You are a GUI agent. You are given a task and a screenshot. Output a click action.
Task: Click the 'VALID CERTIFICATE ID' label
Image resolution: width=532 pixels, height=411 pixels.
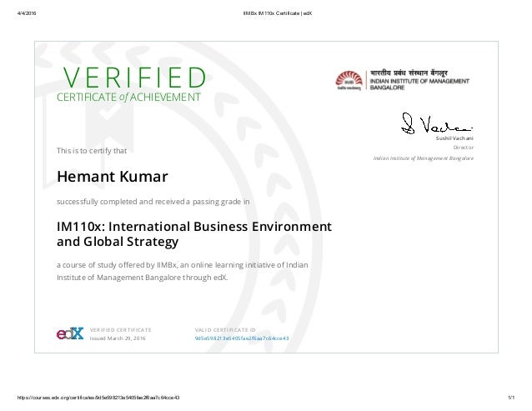(x=225, y=329)
